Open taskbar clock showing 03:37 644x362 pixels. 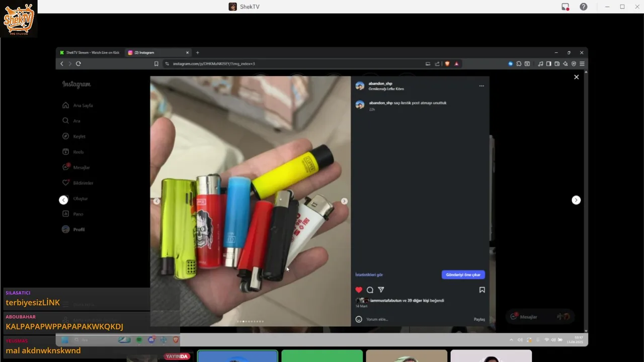point(575,340)
